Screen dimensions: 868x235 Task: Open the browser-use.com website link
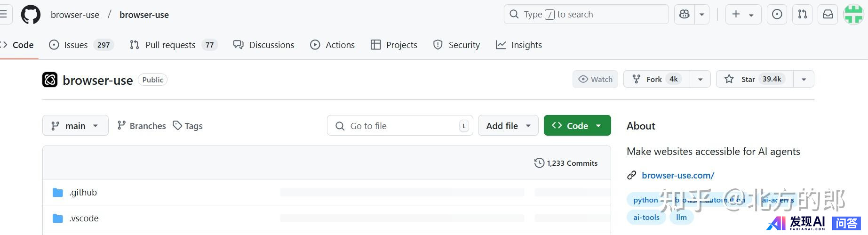pos(678,175)
